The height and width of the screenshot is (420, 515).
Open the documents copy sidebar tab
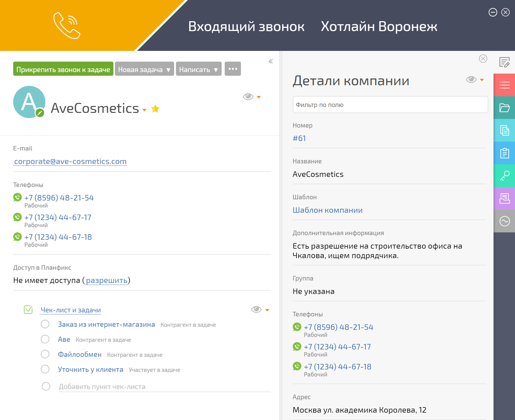tap(504, 130)
